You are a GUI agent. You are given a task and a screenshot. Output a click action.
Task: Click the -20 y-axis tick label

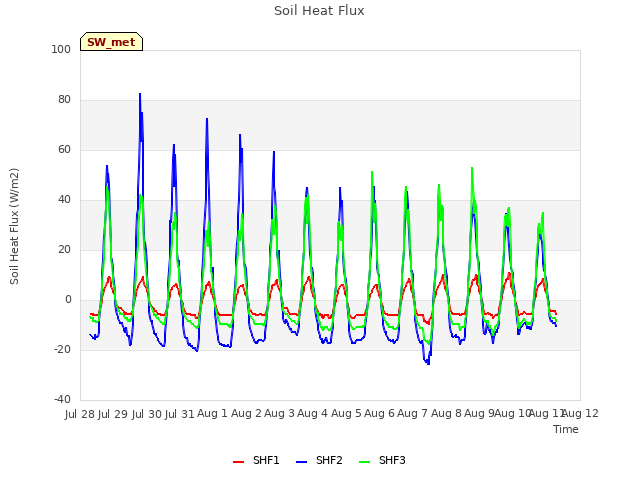coord(62,349)
